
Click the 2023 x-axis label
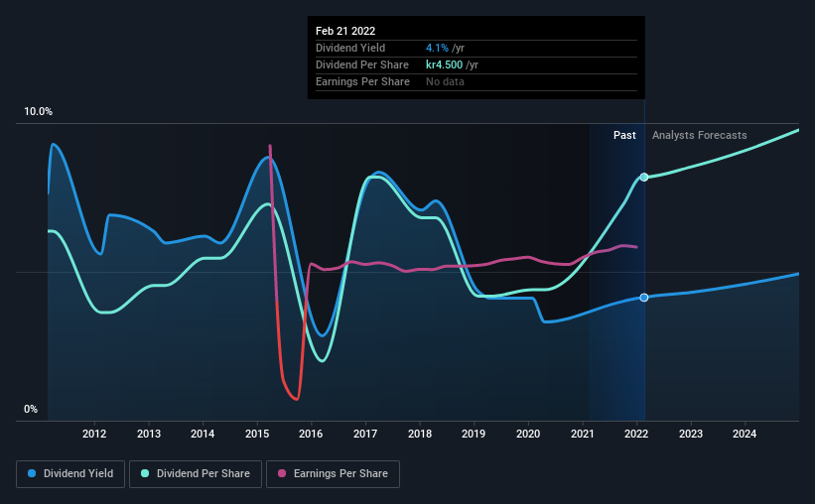tap(691, 434)
